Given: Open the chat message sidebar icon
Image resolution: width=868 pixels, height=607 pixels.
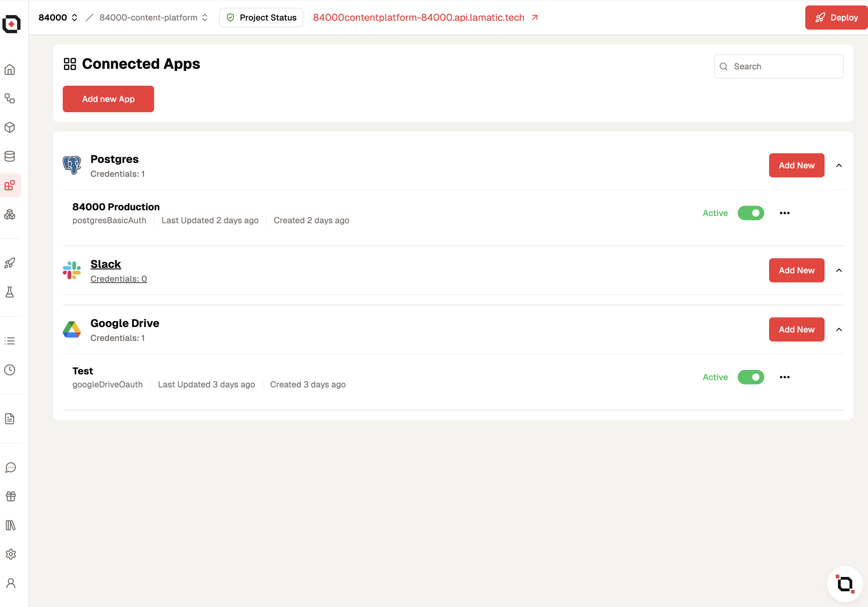Looking at the screenshot, I should pyautogui.click(x=11, y=467).
